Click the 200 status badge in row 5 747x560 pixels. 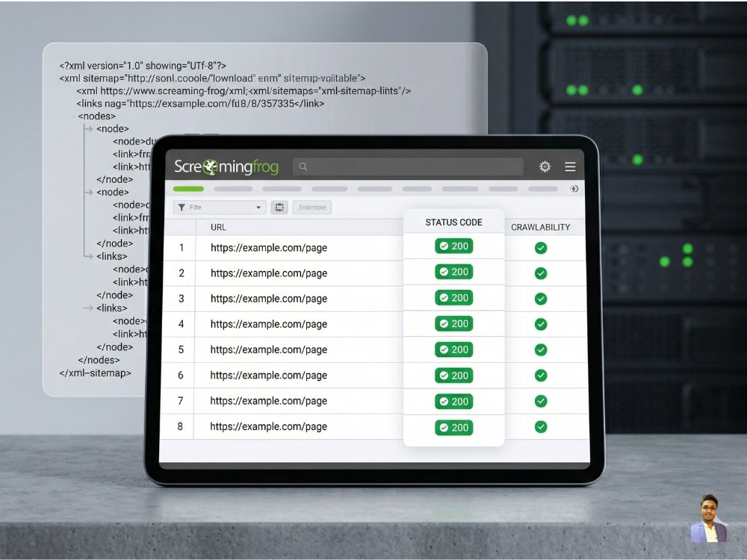click(x=453, y=349)
